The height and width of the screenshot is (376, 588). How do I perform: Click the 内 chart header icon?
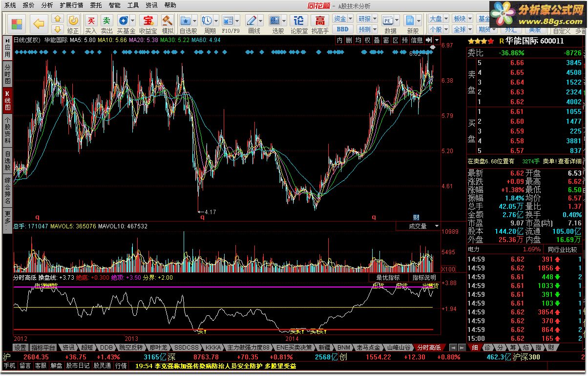point(339,40)
